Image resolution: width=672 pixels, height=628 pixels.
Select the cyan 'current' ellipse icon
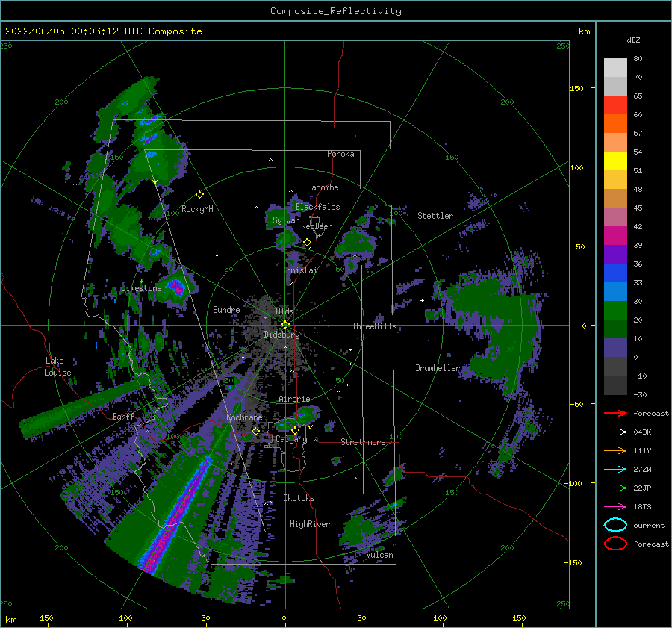615,525
